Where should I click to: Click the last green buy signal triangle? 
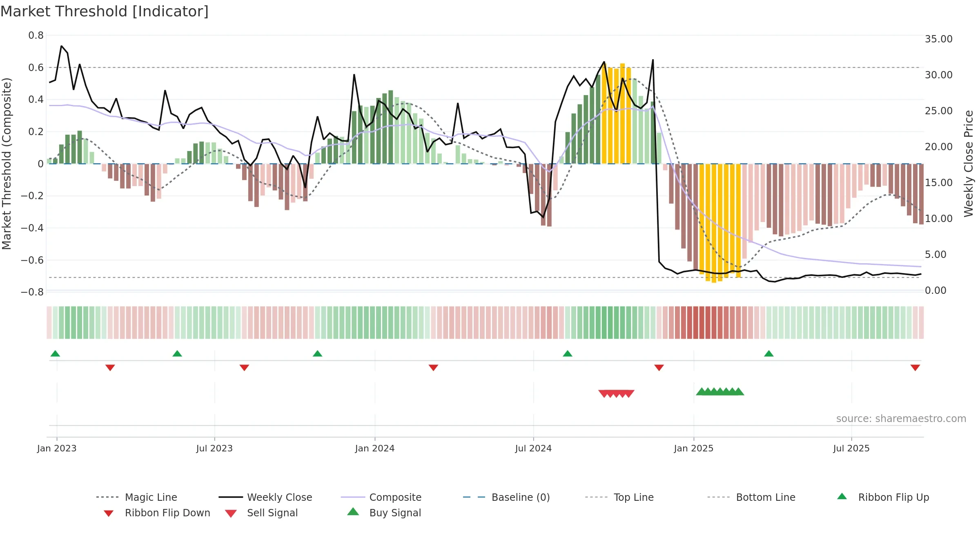click(x=739, y=391)
